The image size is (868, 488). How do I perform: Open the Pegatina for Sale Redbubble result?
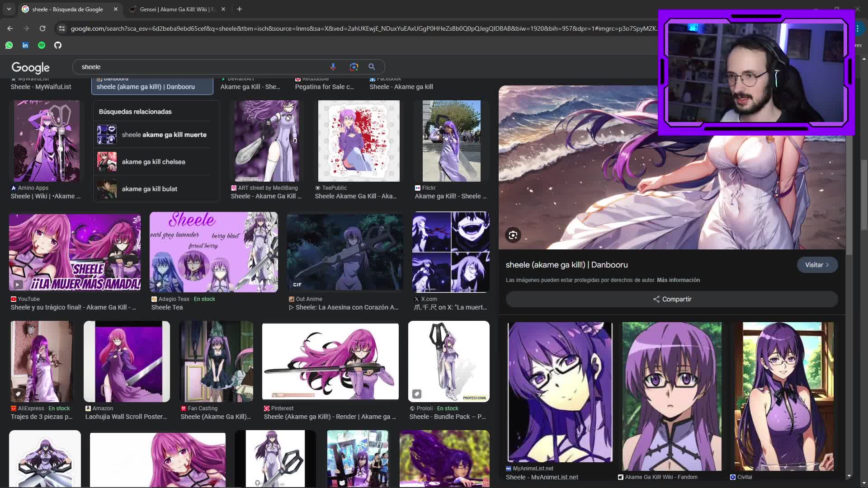point(325,86)
